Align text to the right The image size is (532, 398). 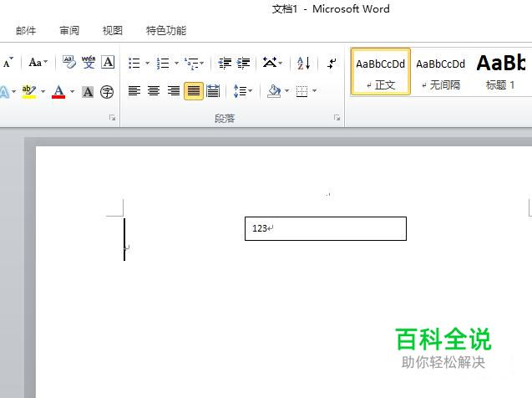[174, 90]
